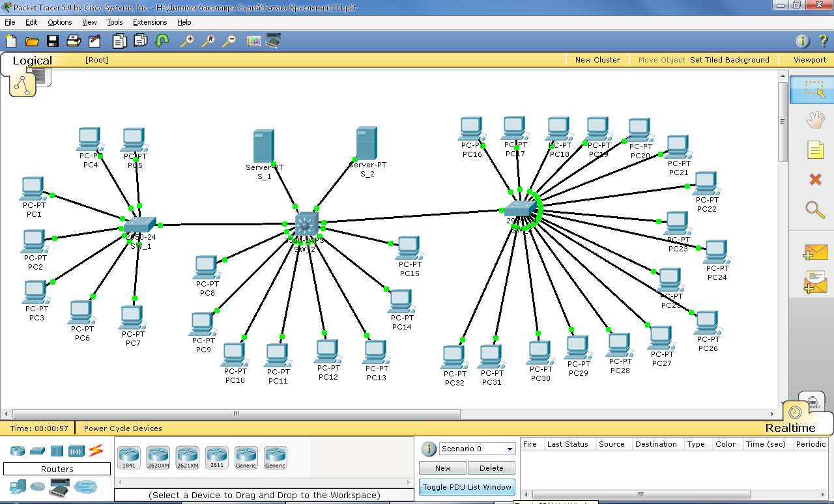Screen dimensions: 834x504
Task: Open the Tools menu
Action: coord(115,22)
